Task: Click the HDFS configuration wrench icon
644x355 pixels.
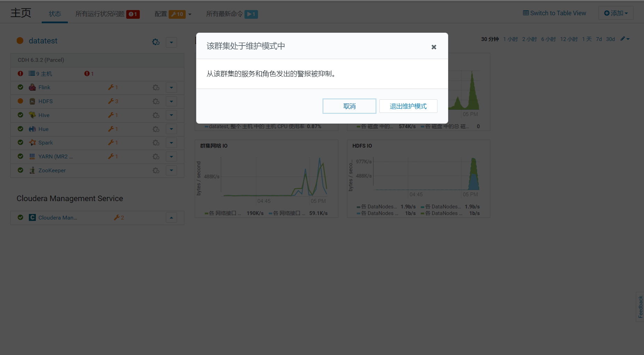Action: (113, 101)
